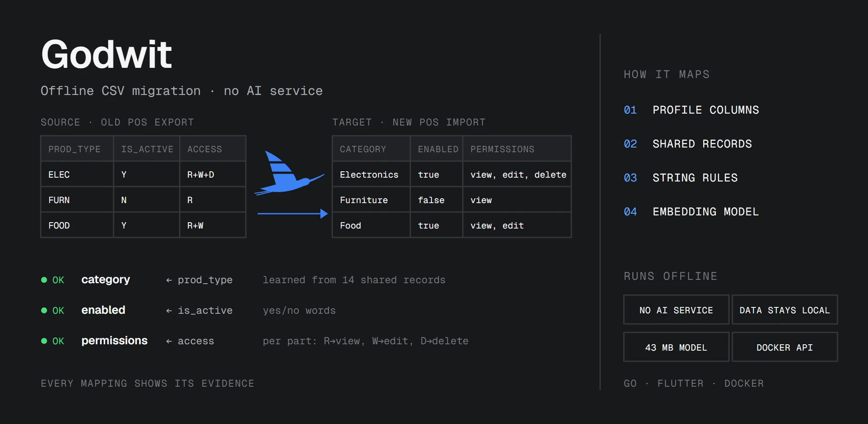Select the R+W+D access cell
868x424 pixels.
(213, 174)
